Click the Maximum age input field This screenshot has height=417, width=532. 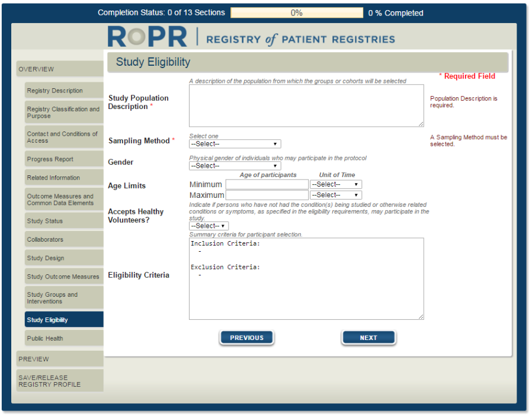tap(267, 195)
